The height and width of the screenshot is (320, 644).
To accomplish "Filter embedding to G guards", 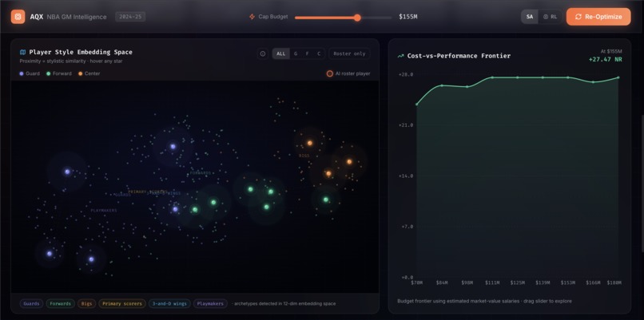I will point(295,53).
